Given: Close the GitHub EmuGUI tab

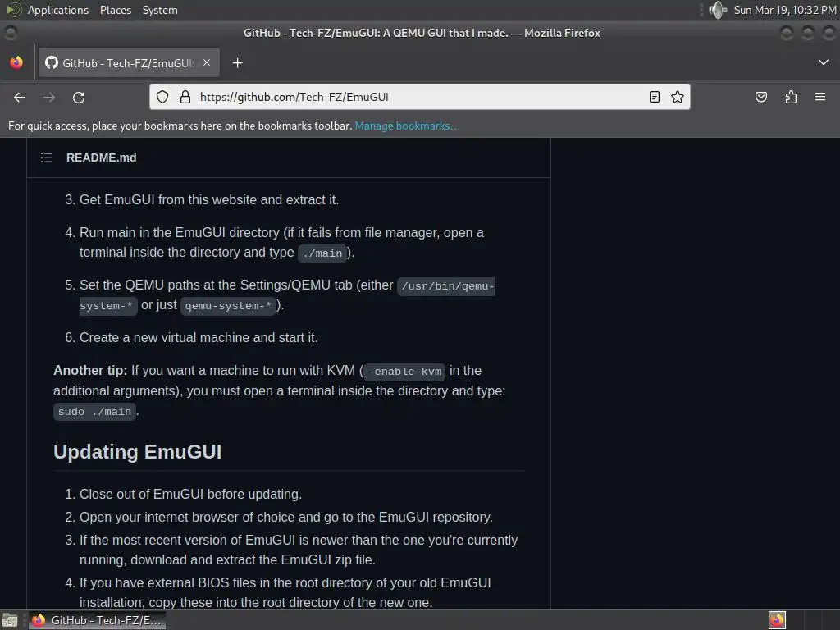Looking at the screenshot, I should [x=207, y=62].
